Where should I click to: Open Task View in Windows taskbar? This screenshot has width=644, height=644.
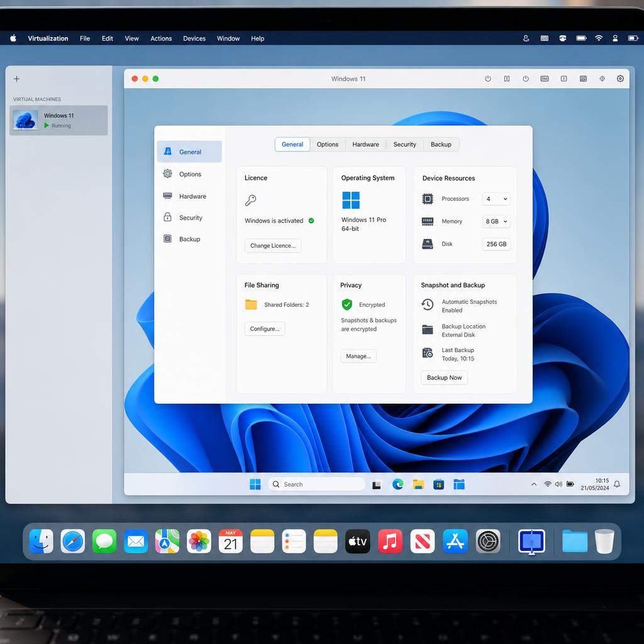click(x=376, y=485)
